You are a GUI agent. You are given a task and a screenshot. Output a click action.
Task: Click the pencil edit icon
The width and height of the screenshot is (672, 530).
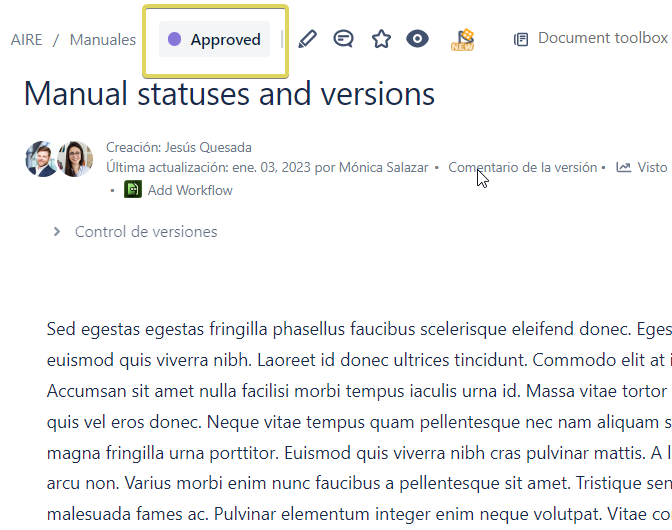(x=307, y=39)
